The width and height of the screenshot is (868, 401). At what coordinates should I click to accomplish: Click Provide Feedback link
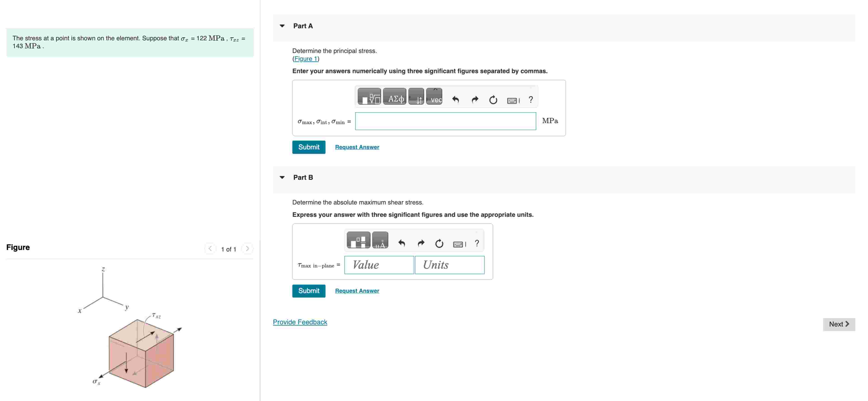300,322
